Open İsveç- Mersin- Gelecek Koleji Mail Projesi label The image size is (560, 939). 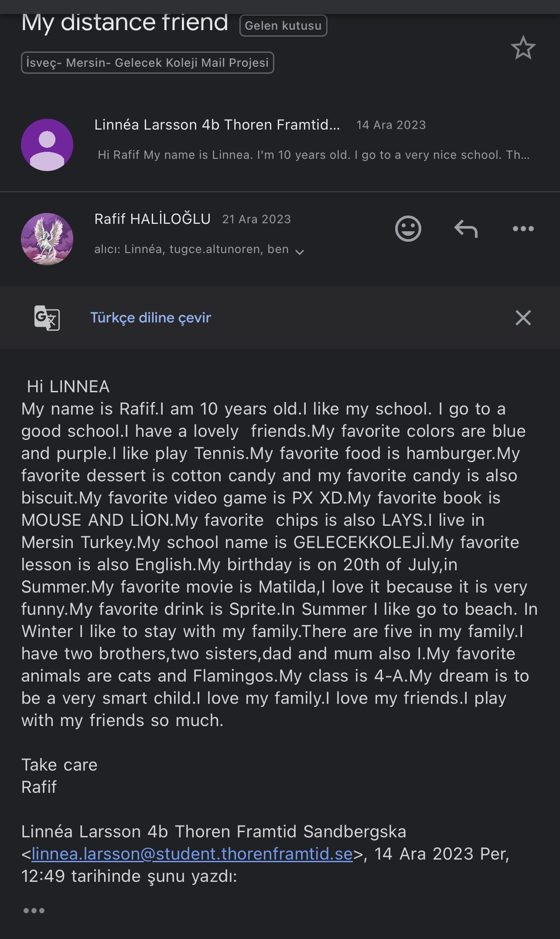click(x=147, y=63)
